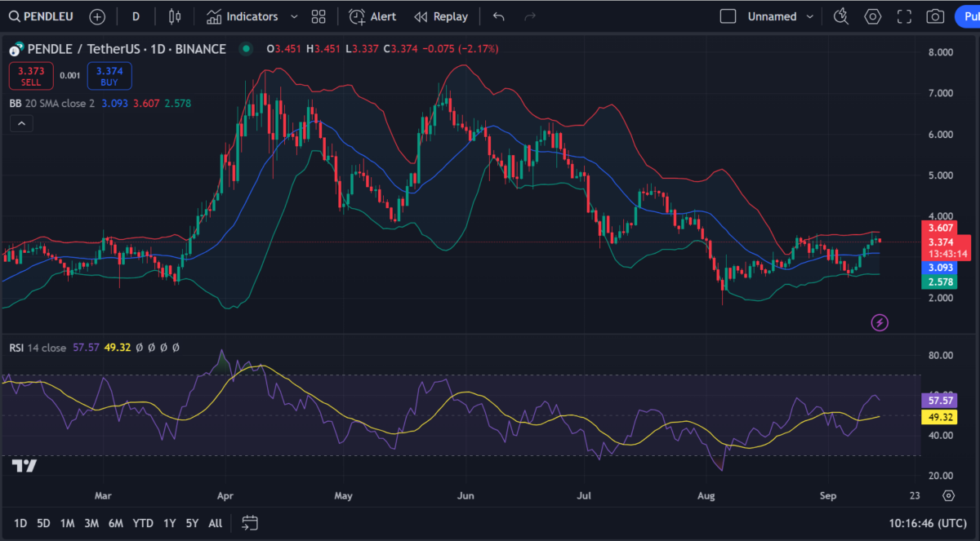
Task: Select the 3M time range
Action: point(91,522)
